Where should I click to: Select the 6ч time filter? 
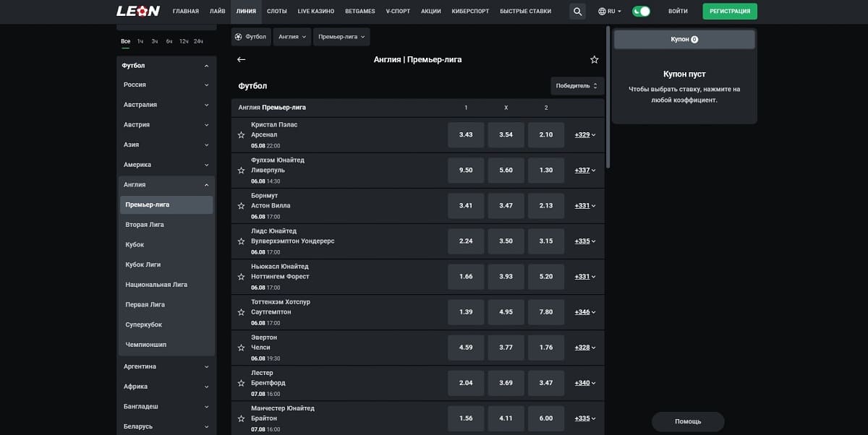169,41
